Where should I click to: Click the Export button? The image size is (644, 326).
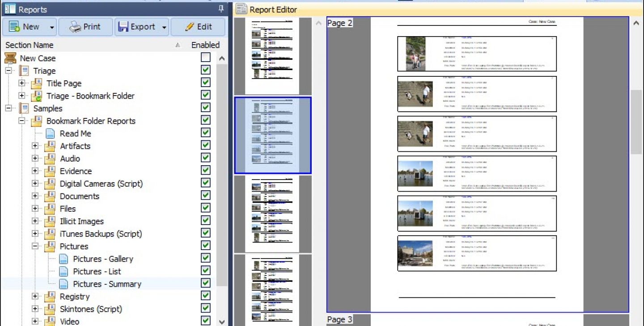click(x=137, y=27)
